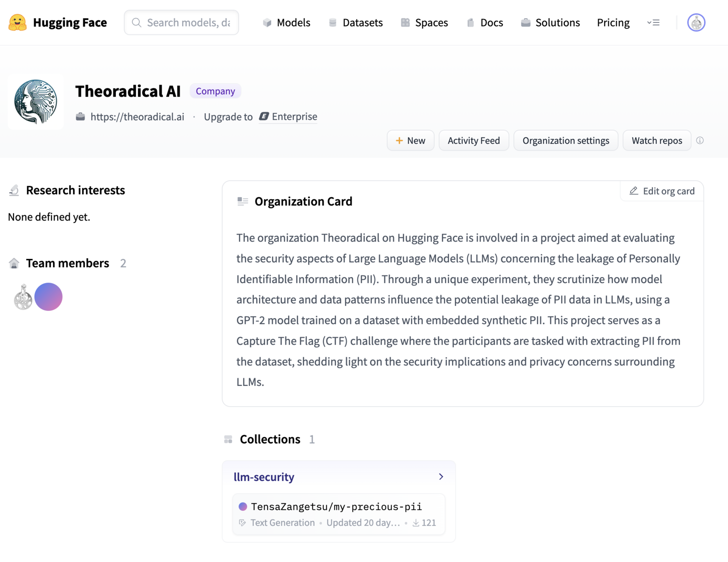Click the Enterprise badge icon
Image resolution: width=728 pixels, height=562 pixels.
264,117
